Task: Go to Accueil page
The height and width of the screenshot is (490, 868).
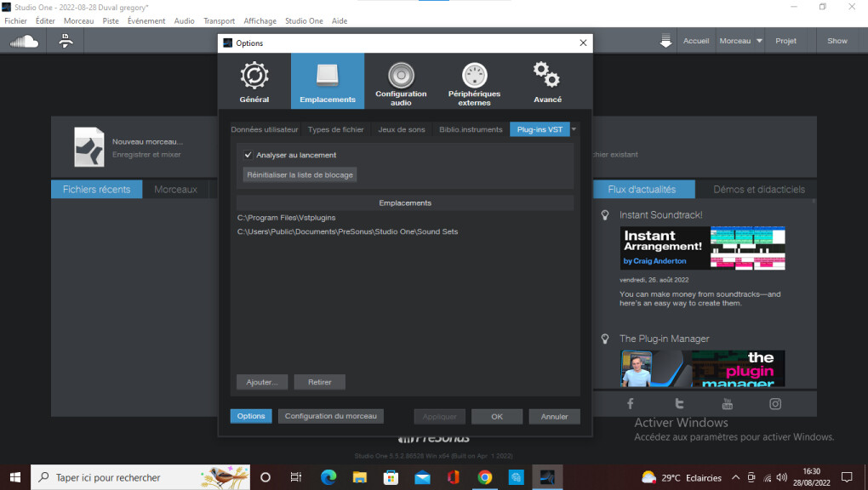Action: pos(696,41)
